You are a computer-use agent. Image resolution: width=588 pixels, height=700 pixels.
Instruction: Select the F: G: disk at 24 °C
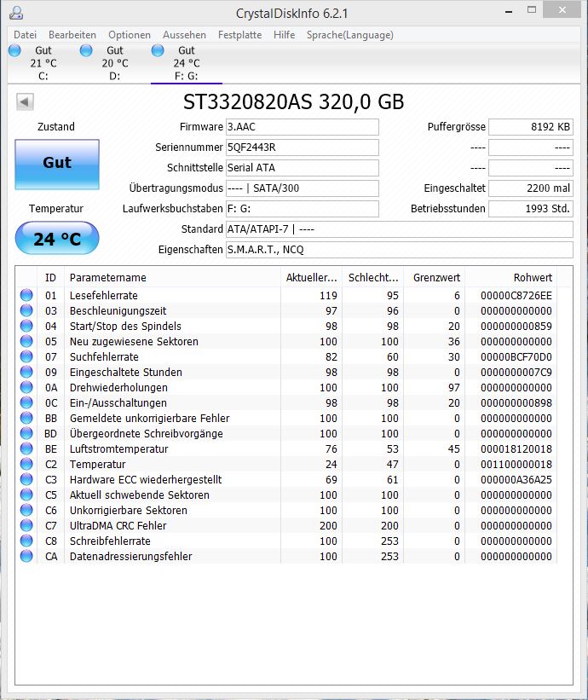(x=187, y=63)
